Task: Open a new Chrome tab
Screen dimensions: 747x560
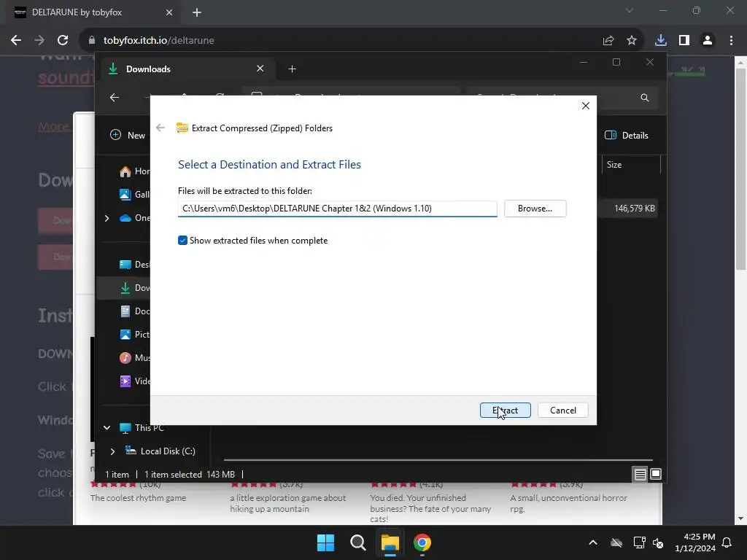Action: [197, 12]
